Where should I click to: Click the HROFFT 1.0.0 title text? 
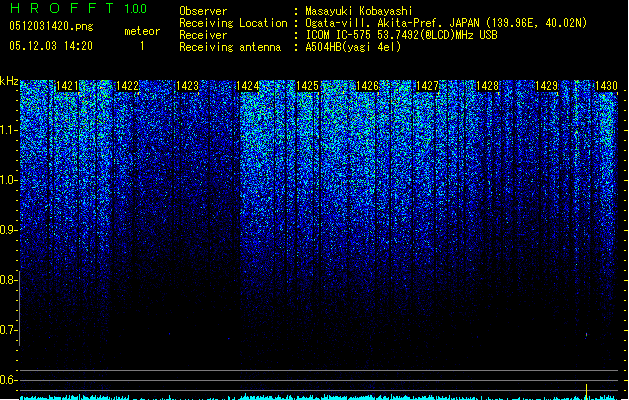pyautogui.click(x=78, y=8)
